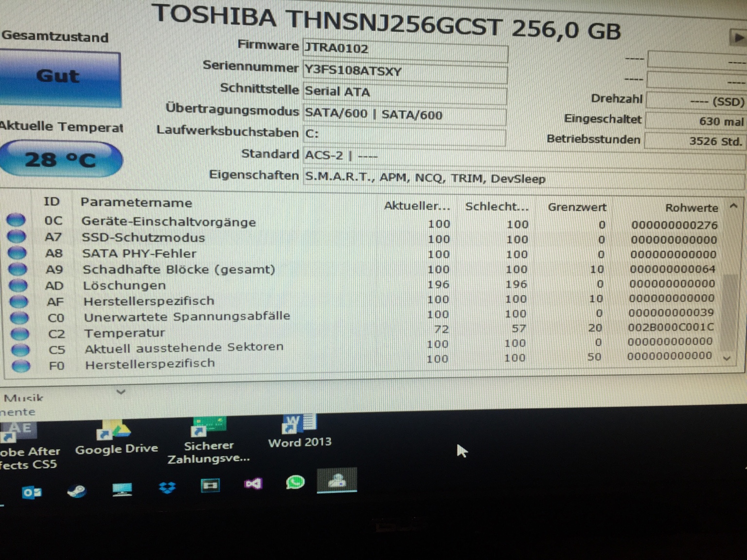Click the Übertragungsmodus field SATA/600
Screen dimensions: 747x560
404,114
